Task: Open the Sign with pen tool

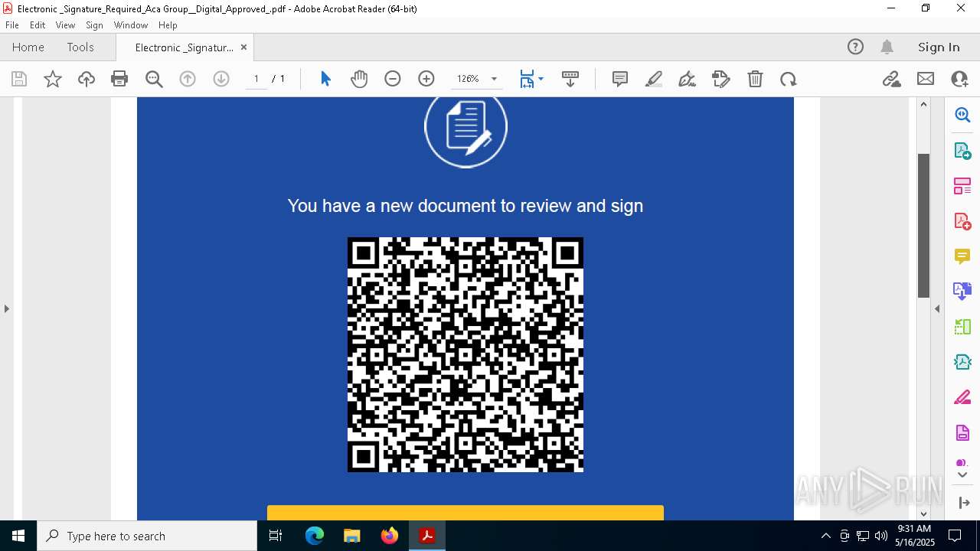Action: [688, 79]
